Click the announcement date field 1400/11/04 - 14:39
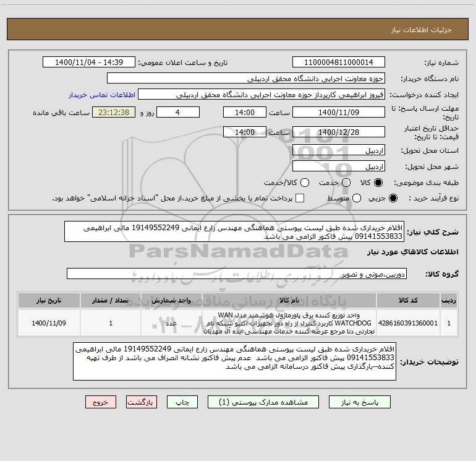 click(89, 62)
